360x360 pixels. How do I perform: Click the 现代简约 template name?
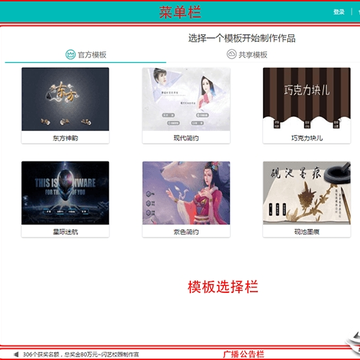[186, 138]
